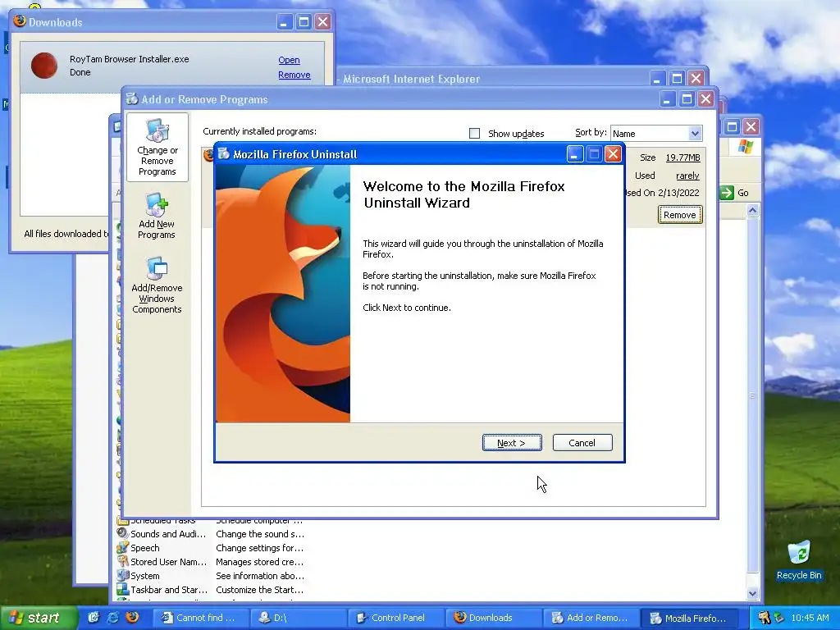The image size is (840, 630).
Task: Click 'Speech' list entry text
Action: (144, 548)
